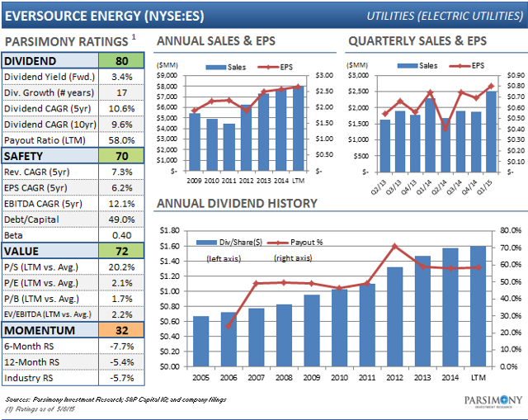528x420 pixels.
Task: Click the EV/EBITDA (LTM vs. Avg.) value 2.2%
Action: (121, 314)
